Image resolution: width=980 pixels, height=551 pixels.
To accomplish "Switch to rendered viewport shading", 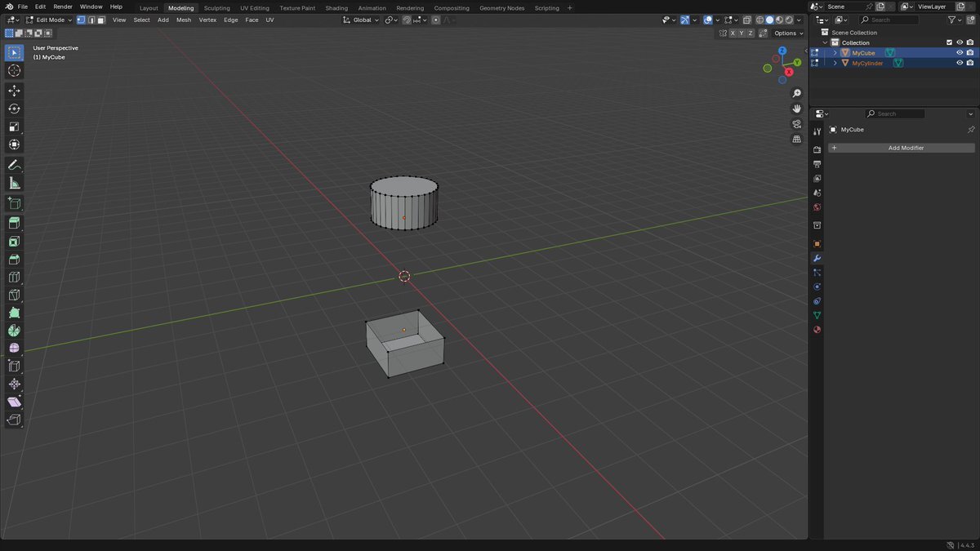I will click(x=789, y=20).
